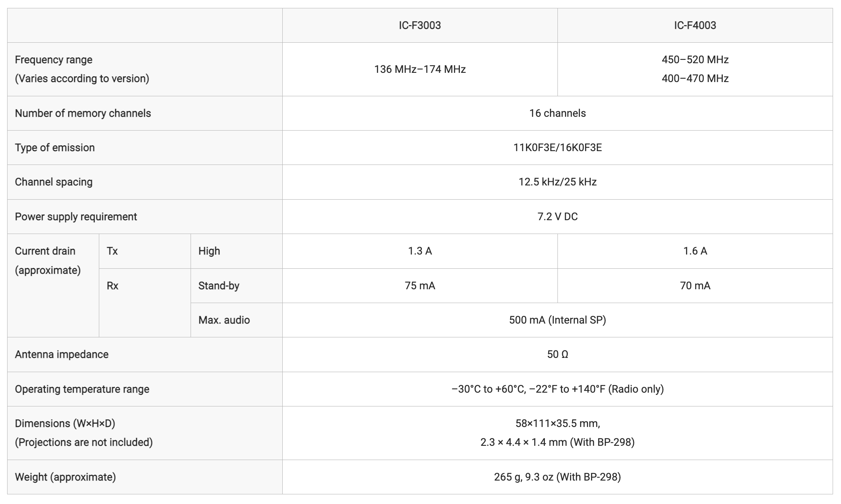Screen dimensions: 841x504
Task: Click the IC-F4003 column header
Action: coord(695,25)
